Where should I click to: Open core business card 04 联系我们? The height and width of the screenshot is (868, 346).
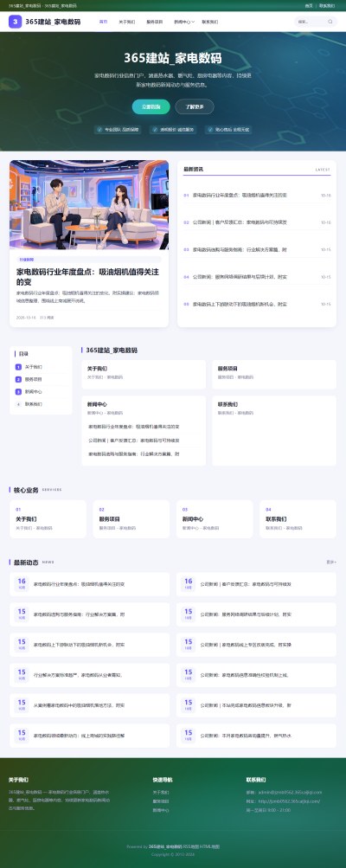coord(298,519)
